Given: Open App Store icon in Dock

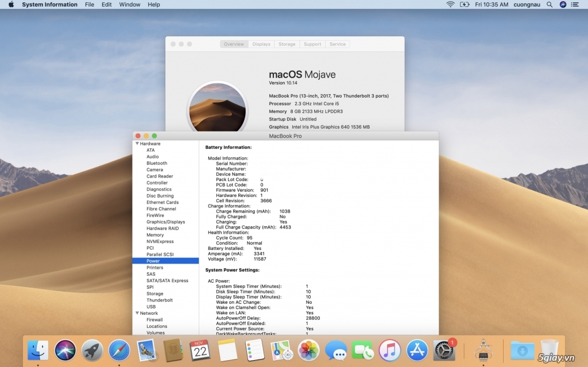Looking at the screenshot, I should pyautogui.click(x=417, y=350).
